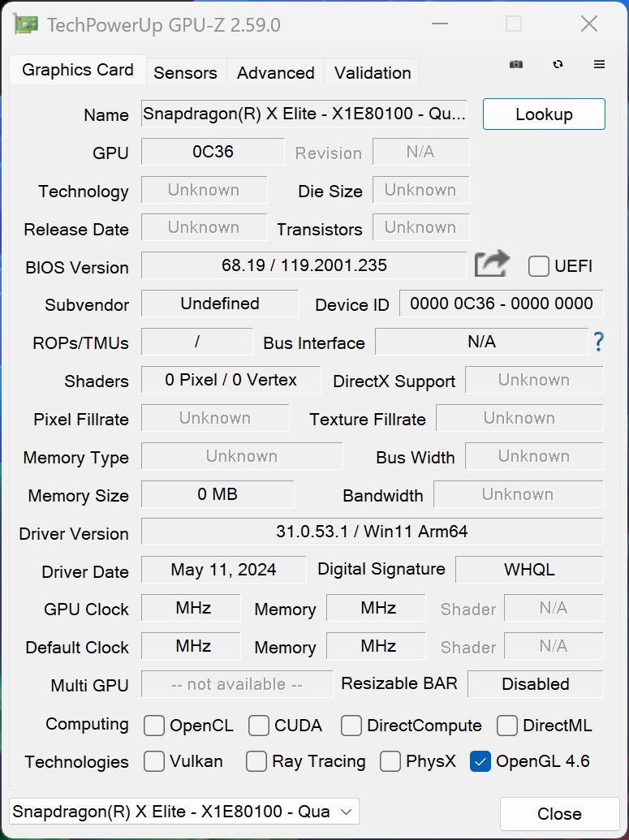Toggle the Ray Tracing checkbox
The width and height of the screenshot is (629, 840).
256,762
